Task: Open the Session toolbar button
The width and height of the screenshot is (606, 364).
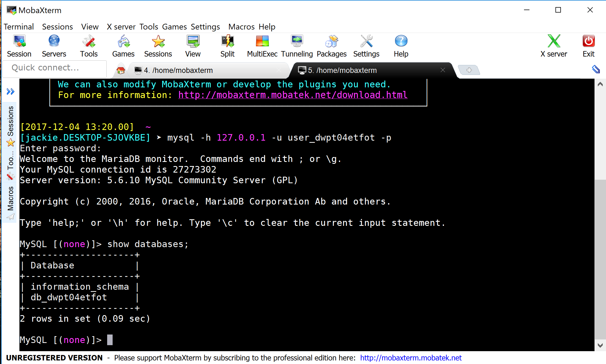Action: click(19, 46)
